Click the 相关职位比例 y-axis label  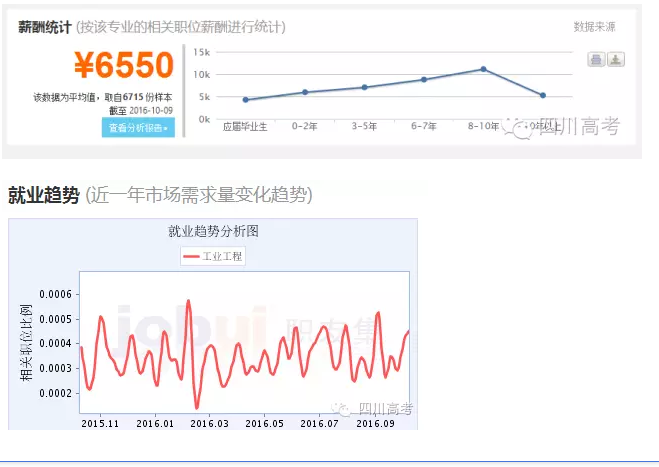coord(26,343)
